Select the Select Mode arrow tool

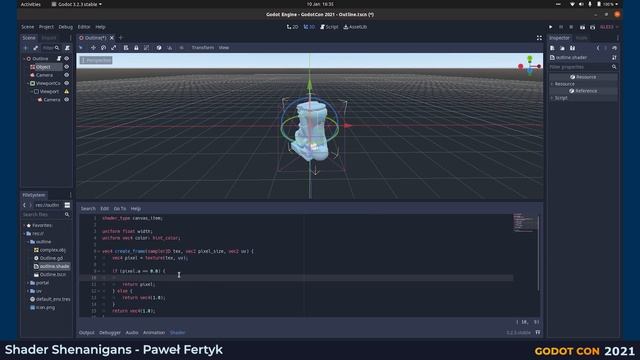[81, 48]
